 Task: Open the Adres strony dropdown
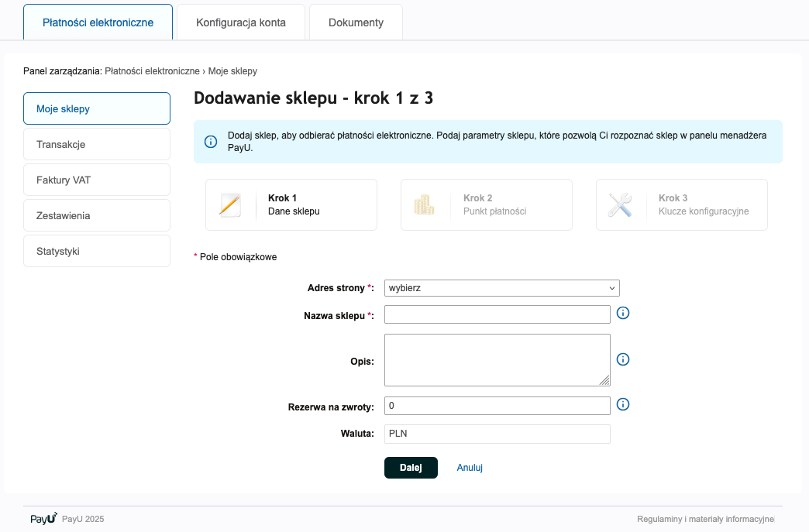click(x=501, y=288)
